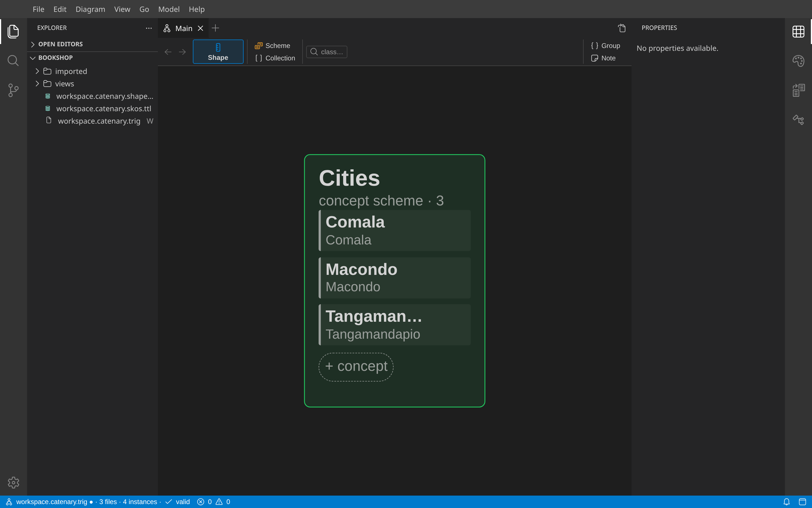Click the error count icon in status bar

click(201, 502)
